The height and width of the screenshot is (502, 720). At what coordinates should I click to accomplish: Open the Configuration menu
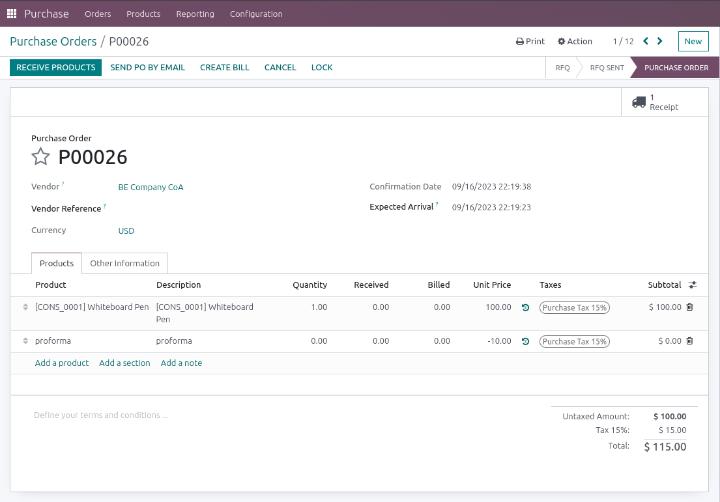pos(256,14)
